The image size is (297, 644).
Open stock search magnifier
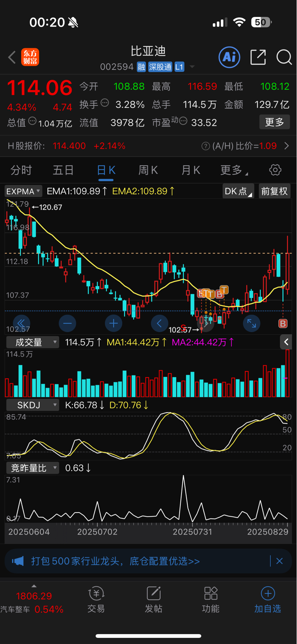click(284, 57)
